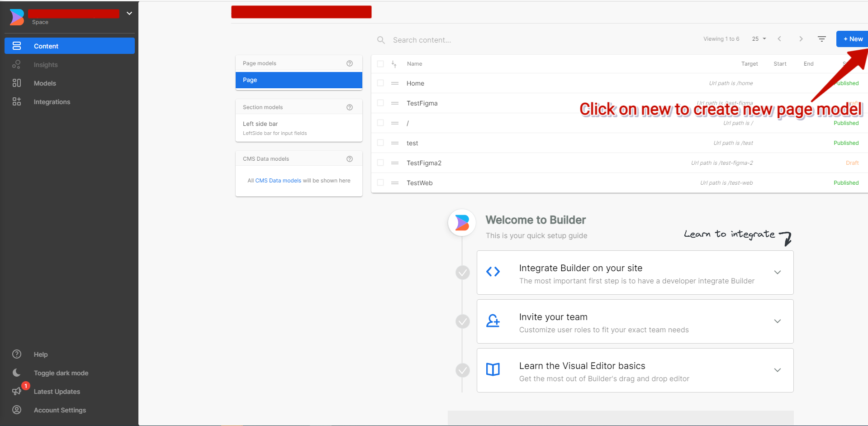Image resolution: width=868 pixels, height=426 pixels.
Task: Toggle the Visual Editor basics step checkmark
Action: click(x=462, y=370)
